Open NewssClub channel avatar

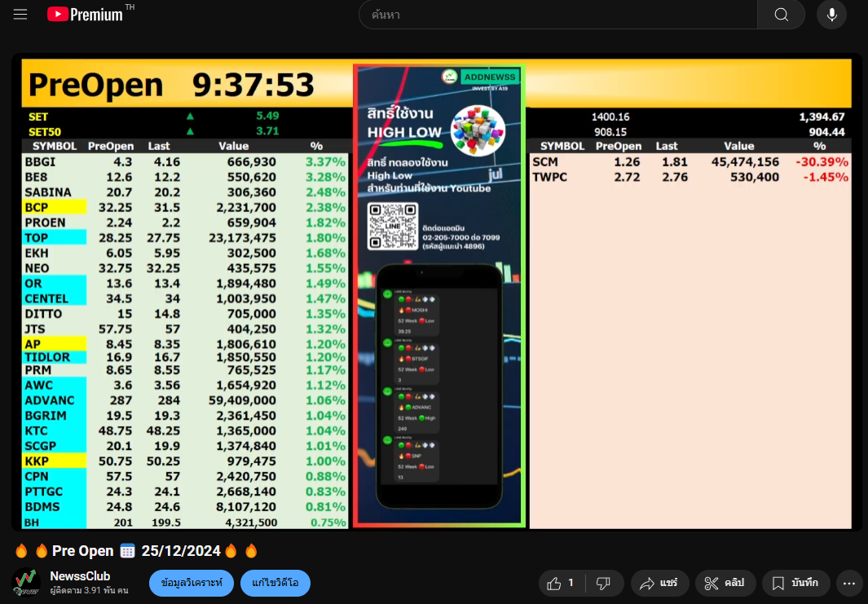tap(26, 583)
